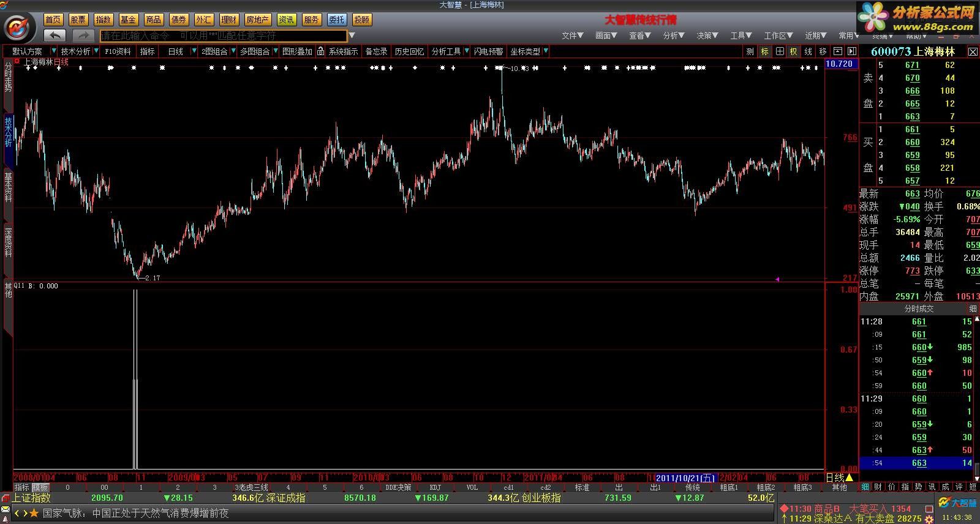Screen dimensions: 980x524
Task: Expand the 2图组合 dropdown arrow
Action: point(233,51)
